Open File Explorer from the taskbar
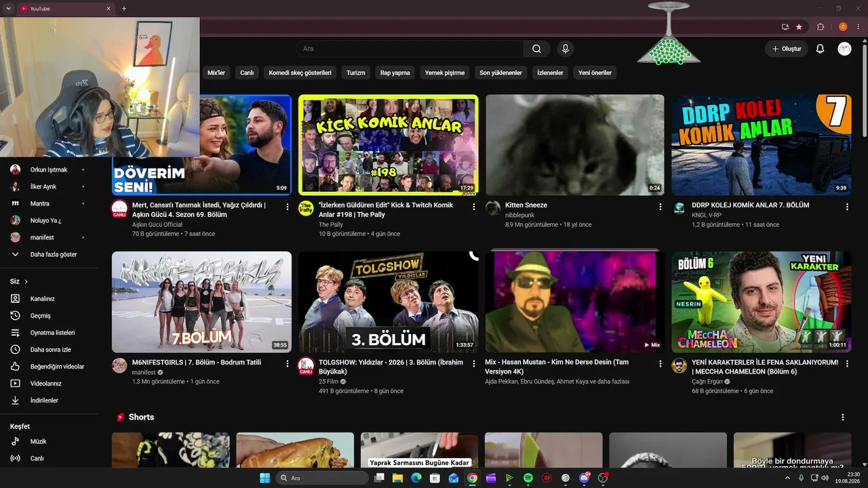 pyautogui.click(x=397, y=478)
